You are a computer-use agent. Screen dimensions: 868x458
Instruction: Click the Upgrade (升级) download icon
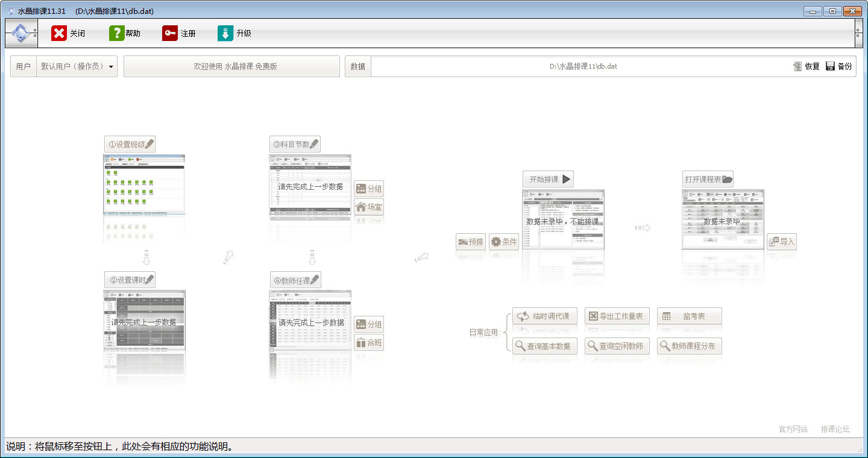tap(225, 33)
